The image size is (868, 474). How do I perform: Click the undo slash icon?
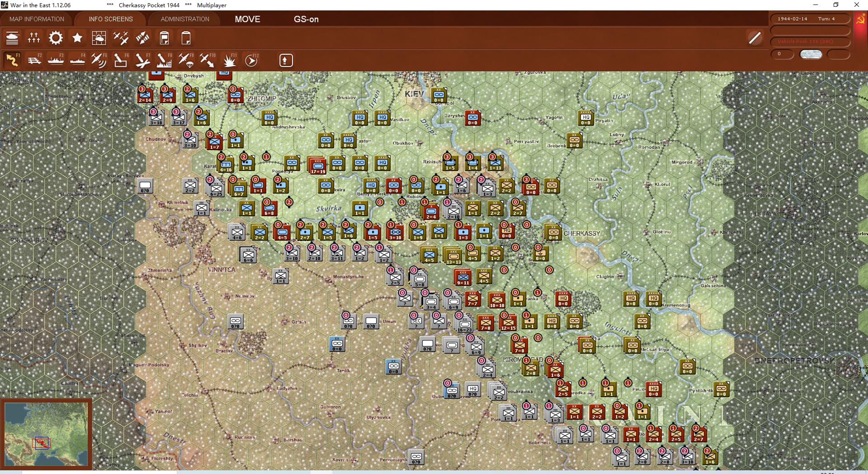(755, 38)
